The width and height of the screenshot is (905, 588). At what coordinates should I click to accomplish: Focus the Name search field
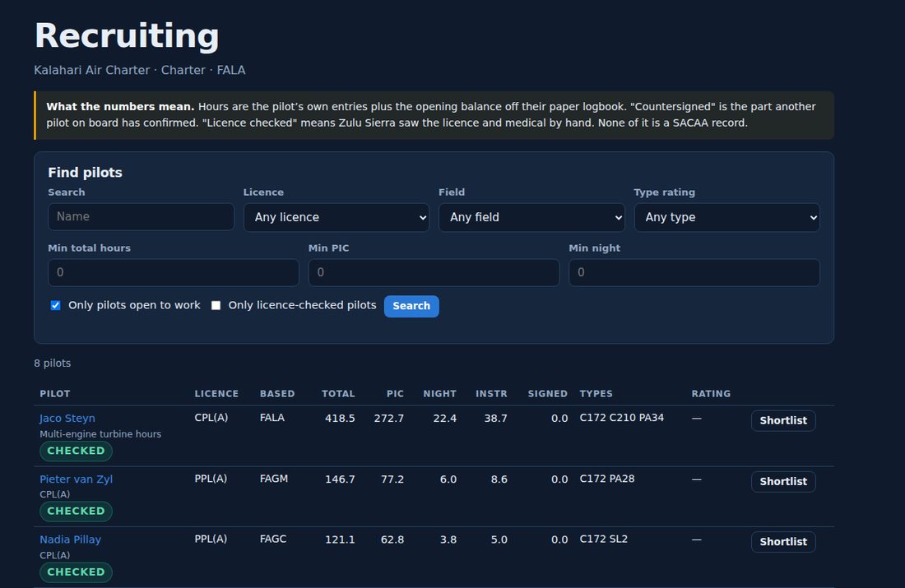pos(141,217)
